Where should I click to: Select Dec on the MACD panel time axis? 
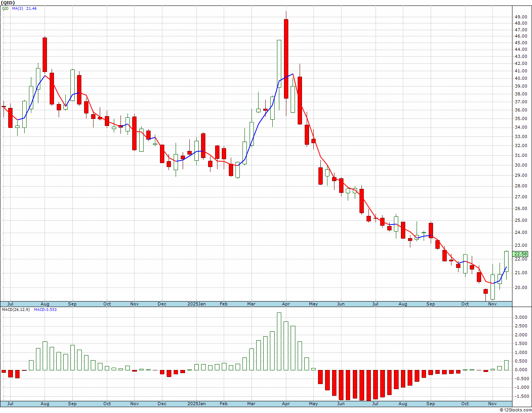coord(162,404)
